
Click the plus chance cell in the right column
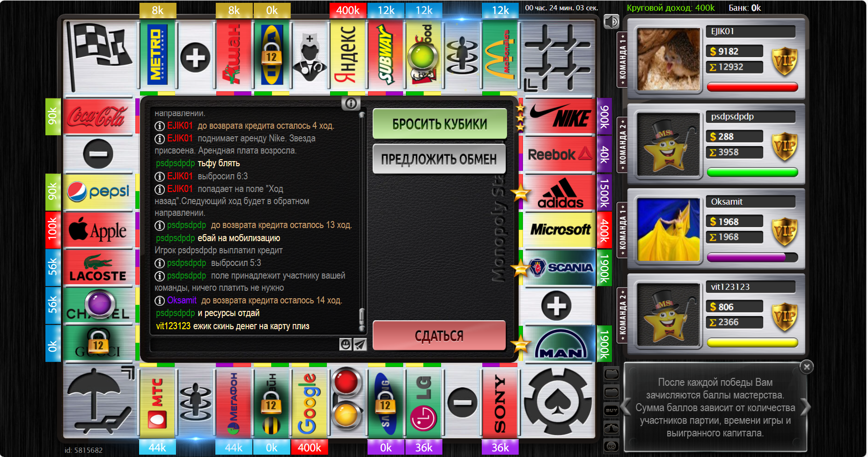point(559,306)
